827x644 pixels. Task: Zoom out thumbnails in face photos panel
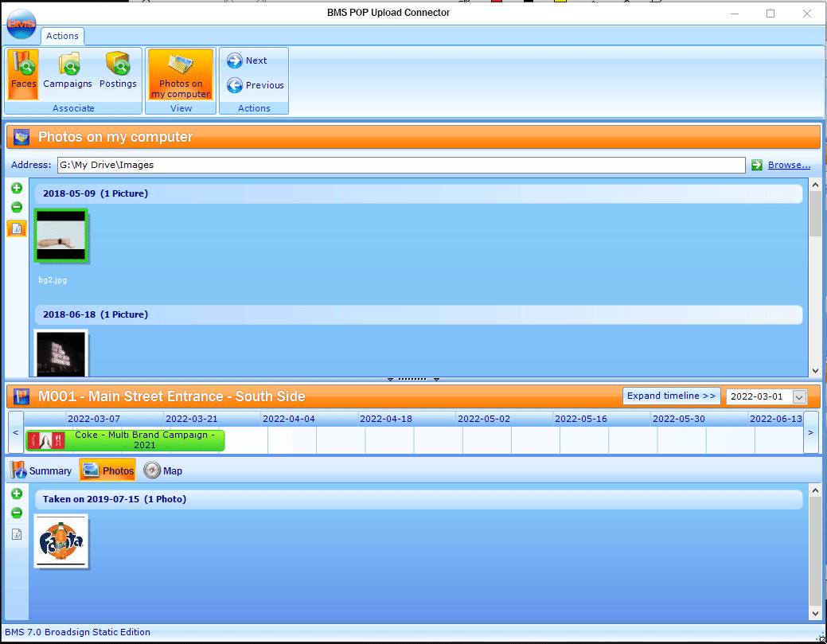point(17,513)
